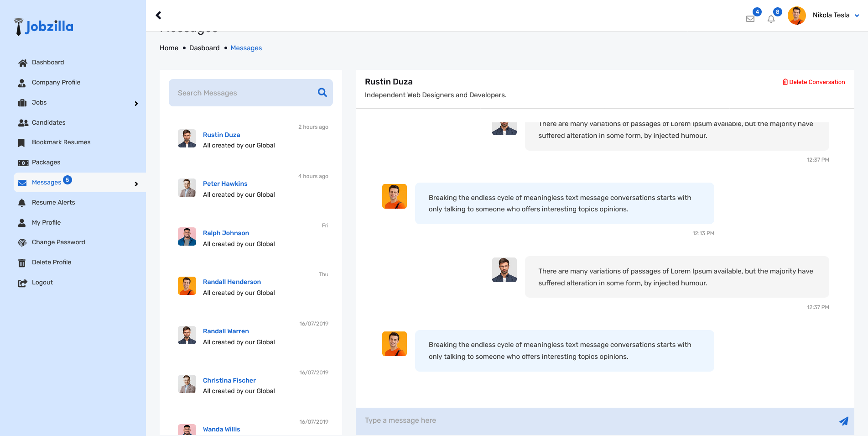
Task: Click Ralph Johnson's avatar thumbnail
Action: point(187,236)
